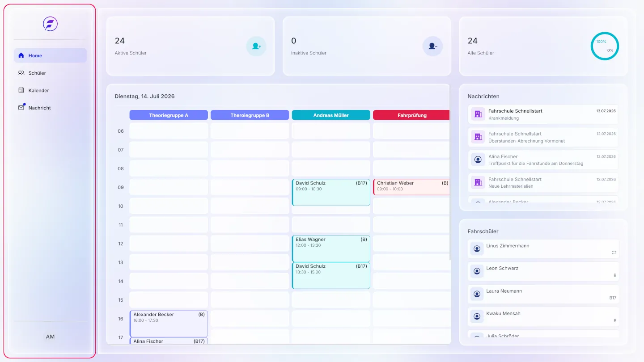Click the Inaktive Schüler label
This screenshot has height=362, width=644.
tap(309, 53)
